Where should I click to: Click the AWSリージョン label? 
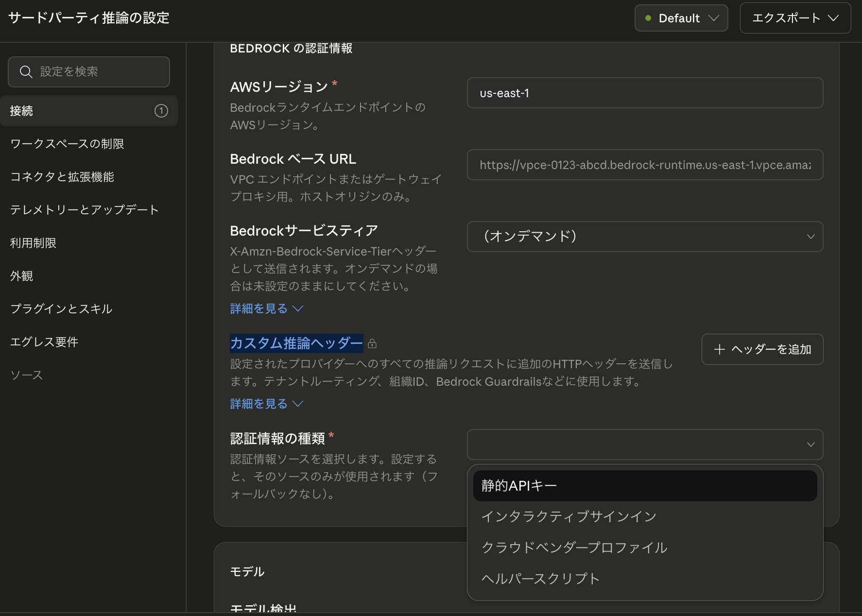279,87
